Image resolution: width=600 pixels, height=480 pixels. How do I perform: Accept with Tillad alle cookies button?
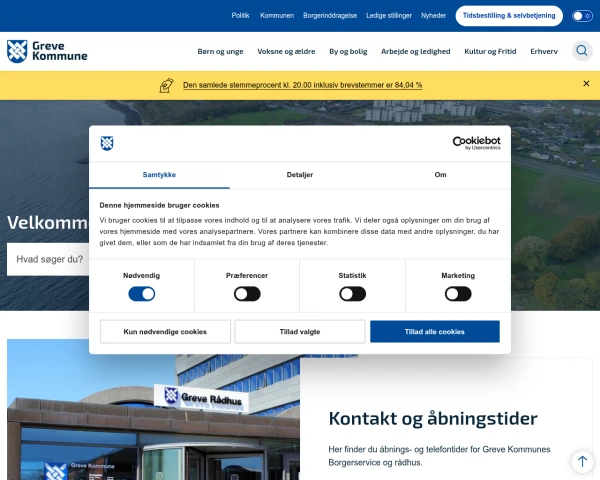click(435, 331)
